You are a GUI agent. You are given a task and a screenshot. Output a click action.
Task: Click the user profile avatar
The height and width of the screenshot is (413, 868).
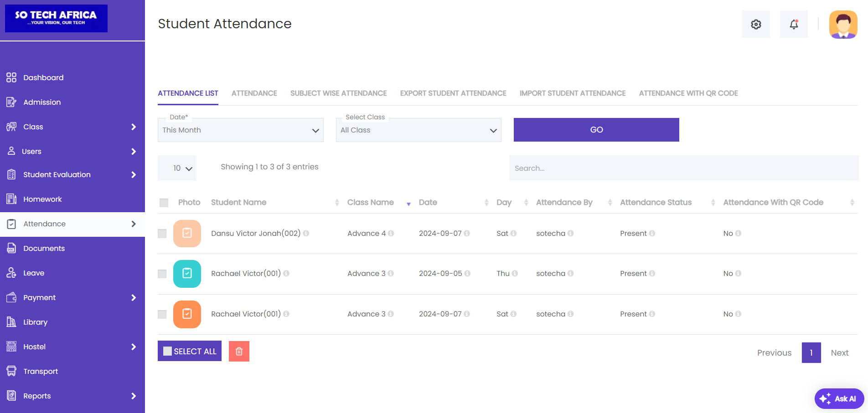(843, 25)
